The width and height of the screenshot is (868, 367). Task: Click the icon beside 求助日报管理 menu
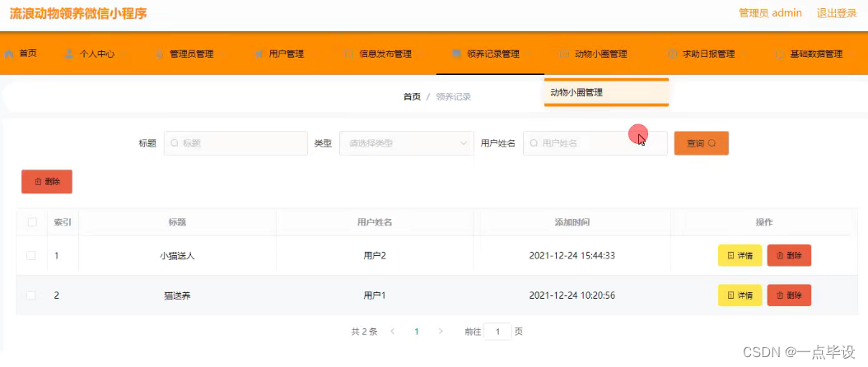tap(672, 54)
